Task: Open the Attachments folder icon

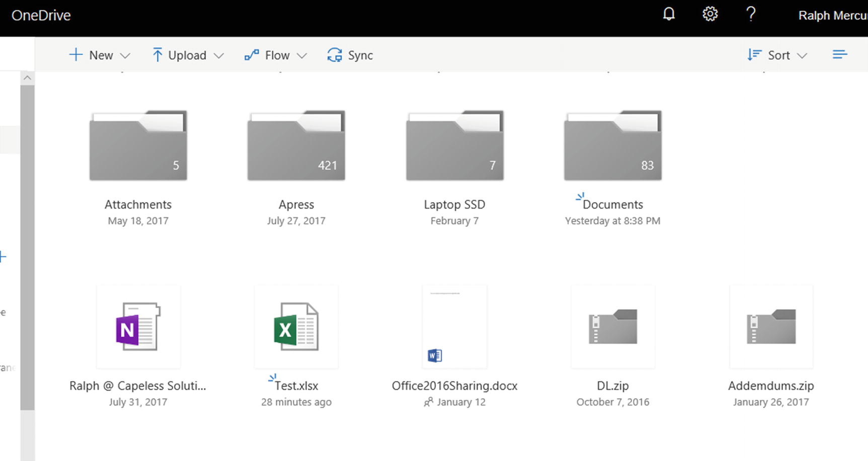Action: click(x=138, y=145)
